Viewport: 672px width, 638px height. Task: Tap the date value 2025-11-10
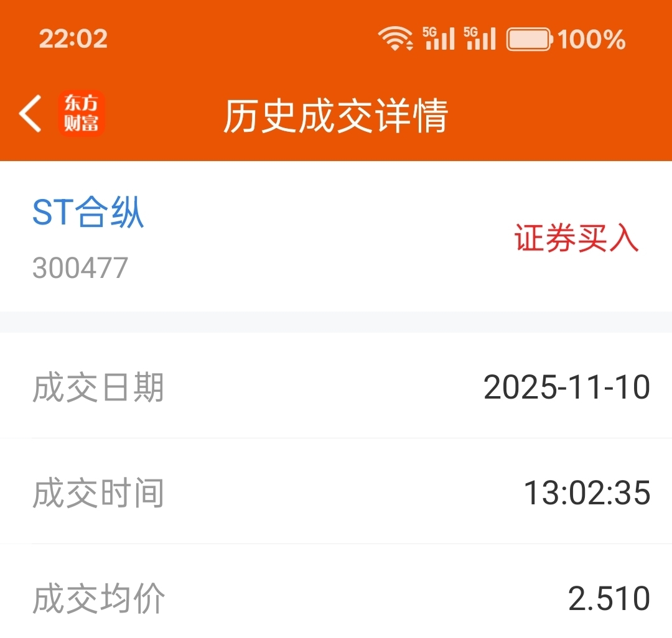pos(567,387)
